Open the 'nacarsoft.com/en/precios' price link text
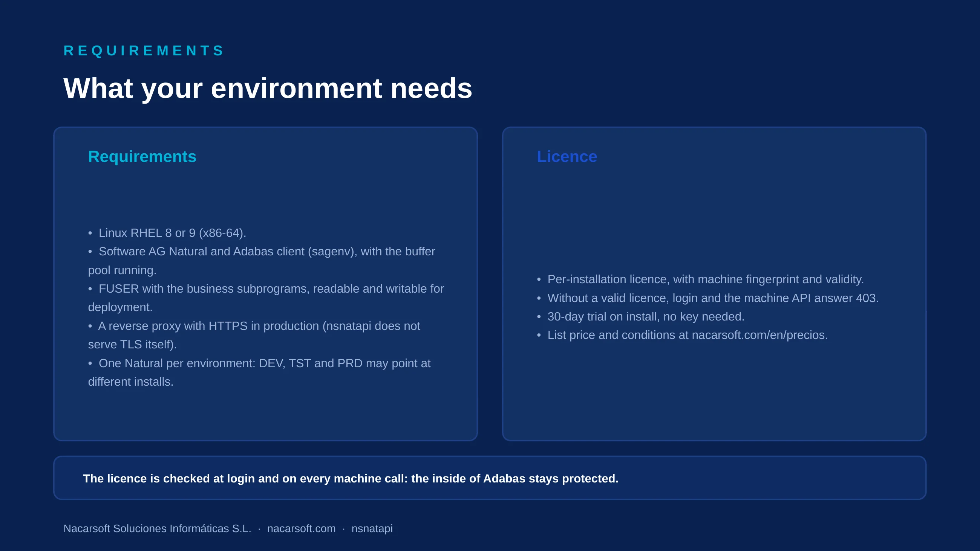Image resolution: width=980 pixels, height=551 pixels. pyautogui.click(x=758, y=335)
